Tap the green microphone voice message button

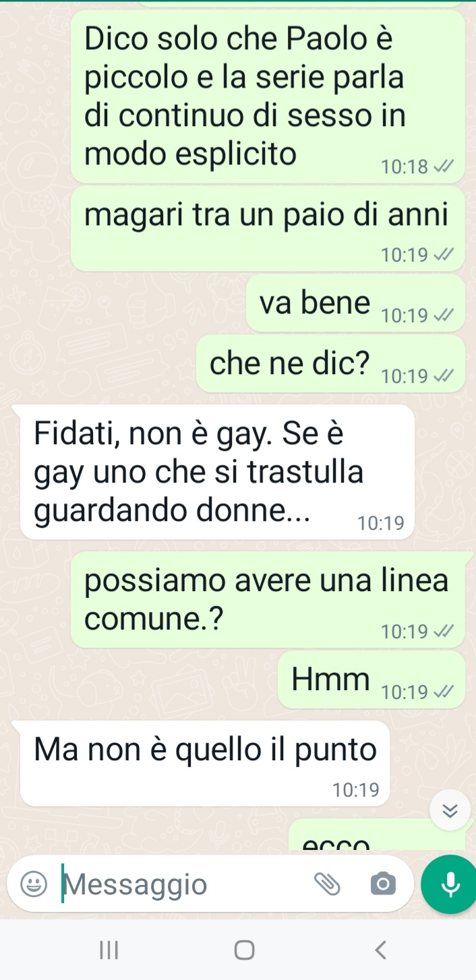[x=450, y=884]
